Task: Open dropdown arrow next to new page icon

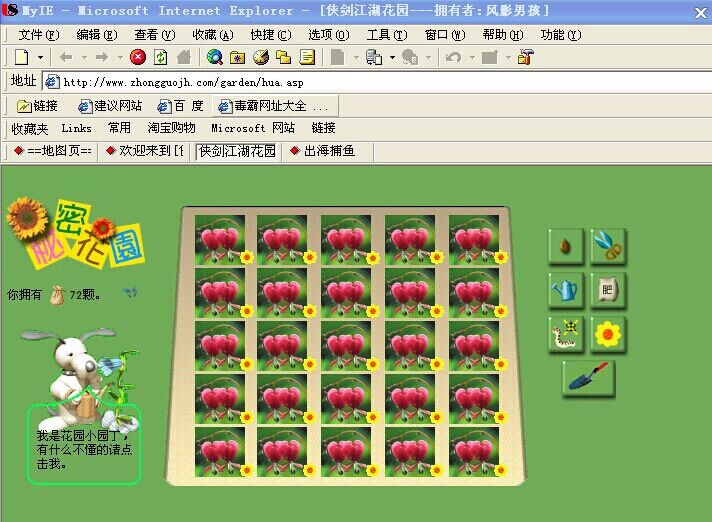Action: click(x=40, y=58)
